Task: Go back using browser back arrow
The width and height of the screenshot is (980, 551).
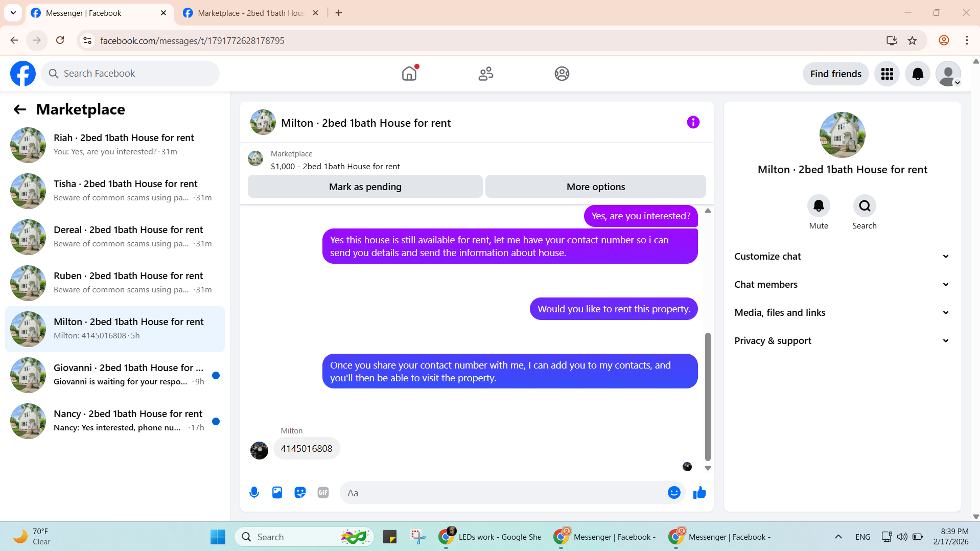Action: pyautogui.click(x=14, y=40)
